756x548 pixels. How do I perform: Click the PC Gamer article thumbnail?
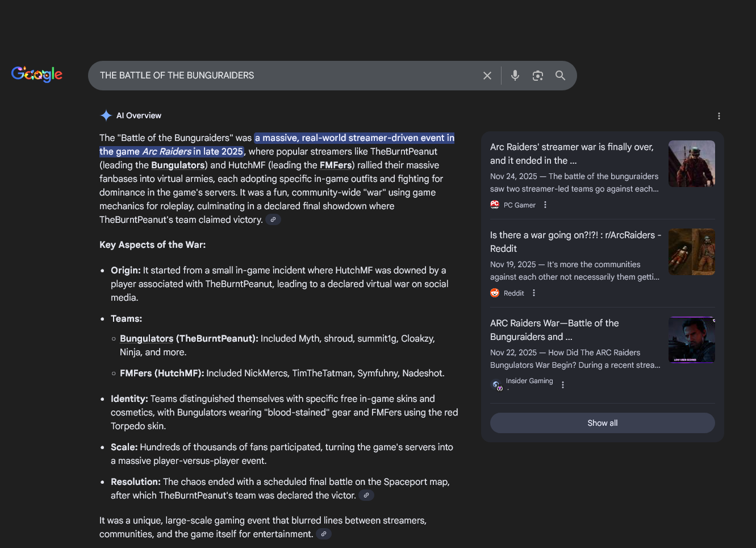692,164
